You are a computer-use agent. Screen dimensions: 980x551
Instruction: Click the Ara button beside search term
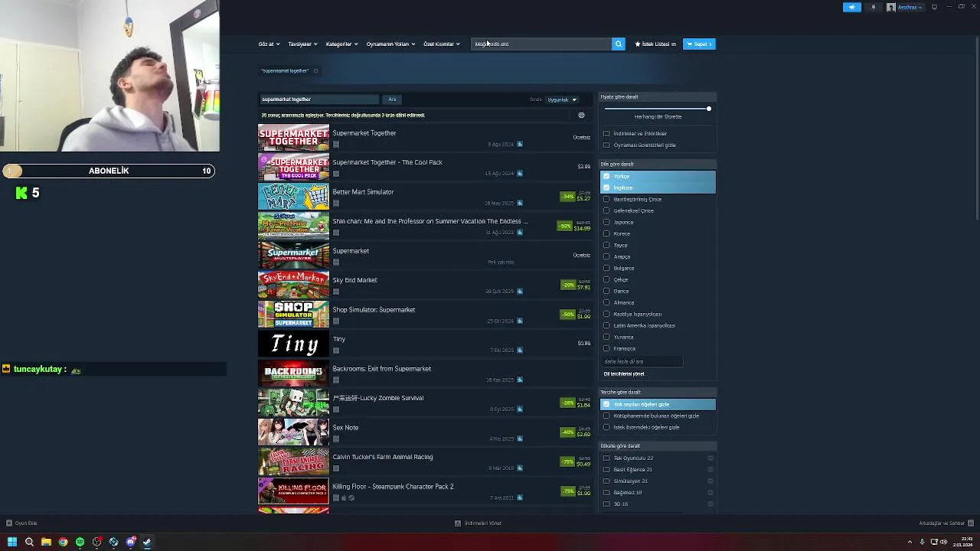pyautogui.click(x=392, y=99)
